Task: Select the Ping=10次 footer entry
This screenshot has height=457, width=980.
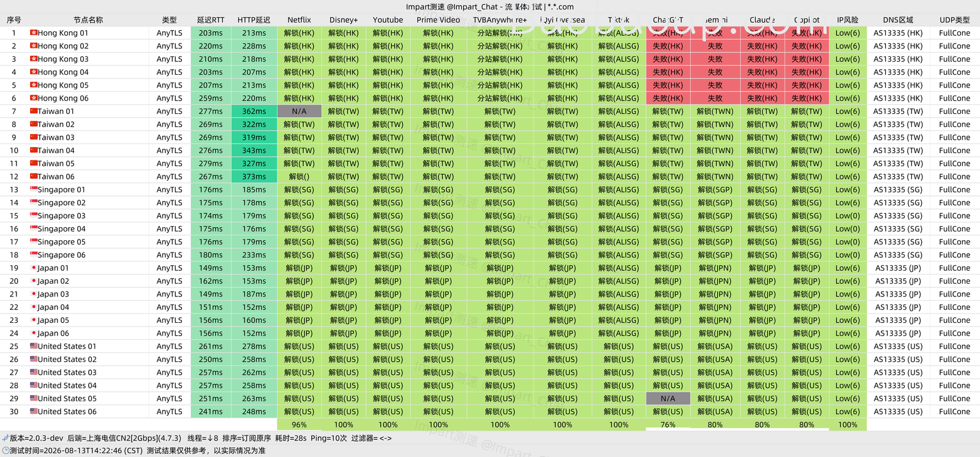Action: coord(329,438)
